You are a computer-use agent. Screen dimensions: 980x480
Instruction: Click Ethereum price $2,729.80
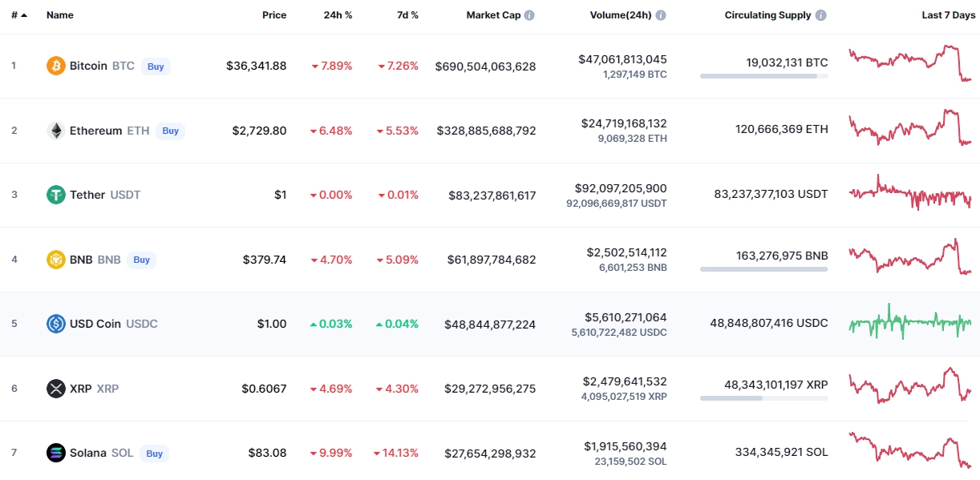point(259,131)
